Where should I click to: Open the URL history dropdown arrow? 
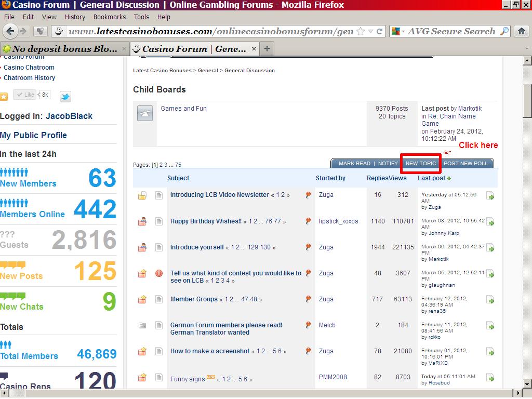pyautogui.click(x=370, y=32)
